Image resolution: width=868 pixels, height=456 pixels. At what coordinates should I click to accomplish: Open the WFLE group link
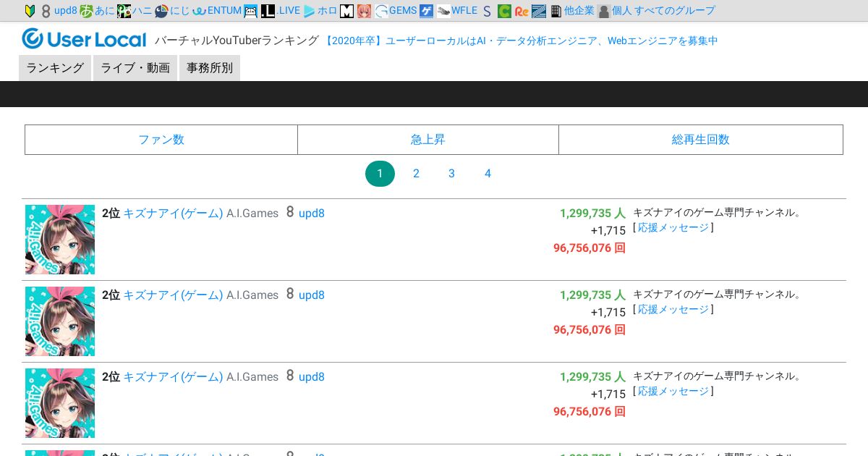(x=457, y=11)
